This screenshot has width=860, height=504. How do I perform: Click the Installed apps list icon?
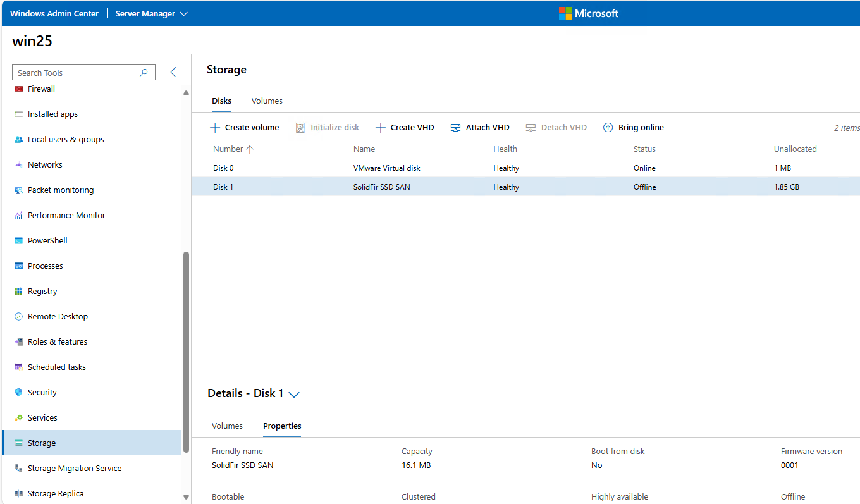click(18, 114)
